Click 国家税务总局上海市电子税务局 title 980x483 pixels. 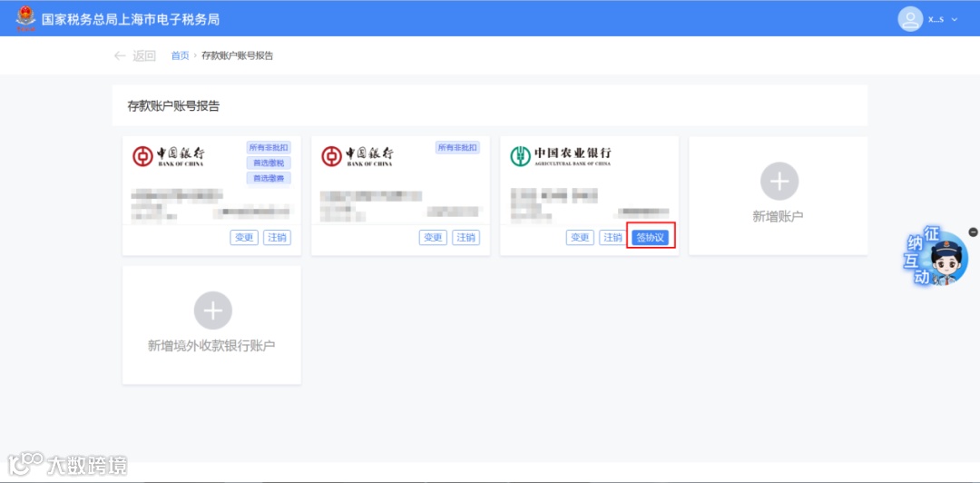click(x=131, y=19)
